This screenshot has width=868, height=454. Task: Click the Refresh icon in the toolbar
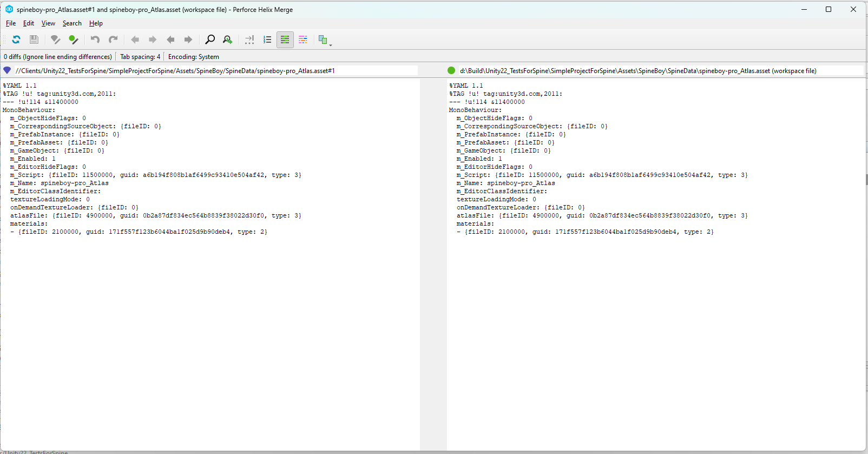tap(16, 40)
